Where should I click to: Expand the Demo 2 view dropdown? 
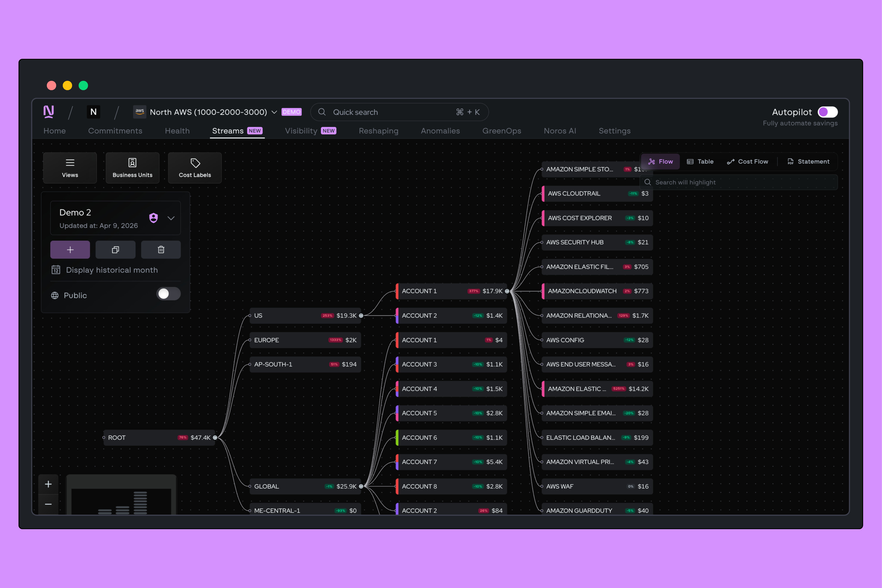click(171, 218)
